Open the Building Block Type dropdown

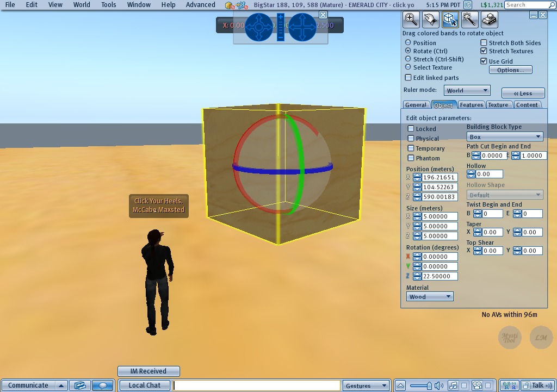(505, 137)
